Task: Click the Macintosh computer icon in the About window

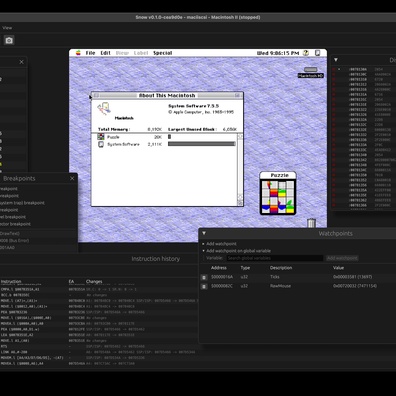Action: pyautogui.click(x=104, y=109)
